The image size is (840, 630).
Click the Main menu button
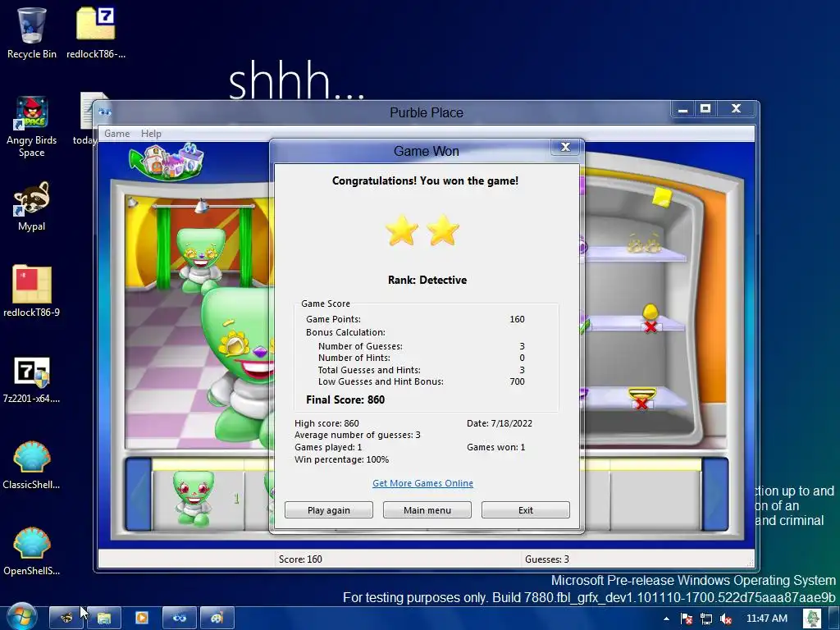(x=427, y=510)
